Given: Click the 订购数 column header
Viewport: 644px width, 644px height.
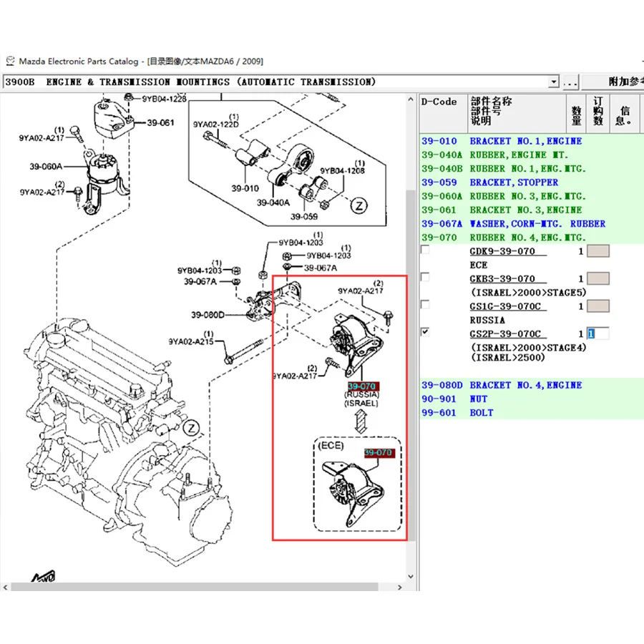Looking at the screenshot, I should [598, 114].
